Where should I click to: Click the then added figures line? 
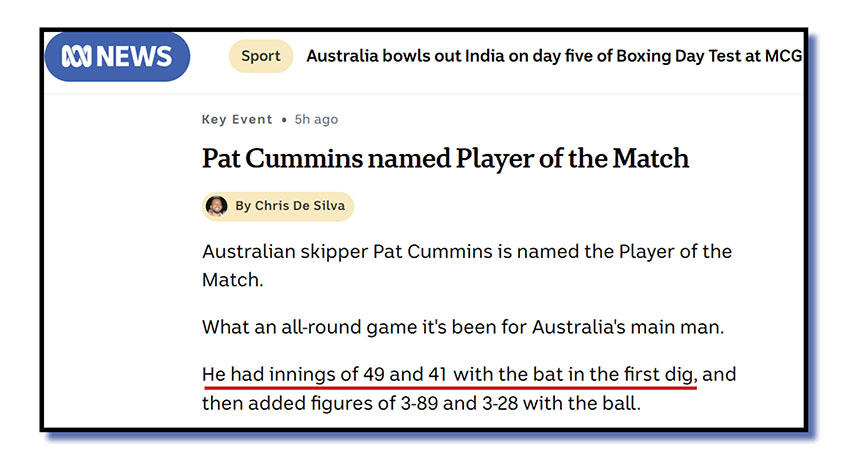coord(434,404)
